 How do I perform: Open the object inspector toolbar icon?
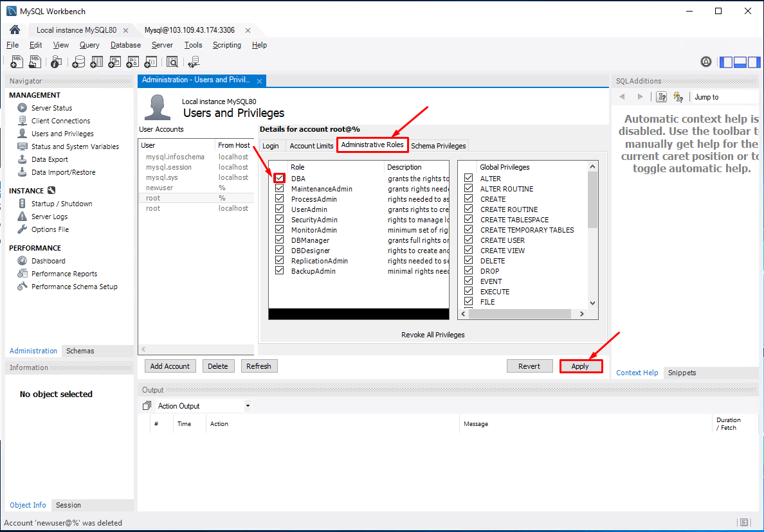[56, 62]
